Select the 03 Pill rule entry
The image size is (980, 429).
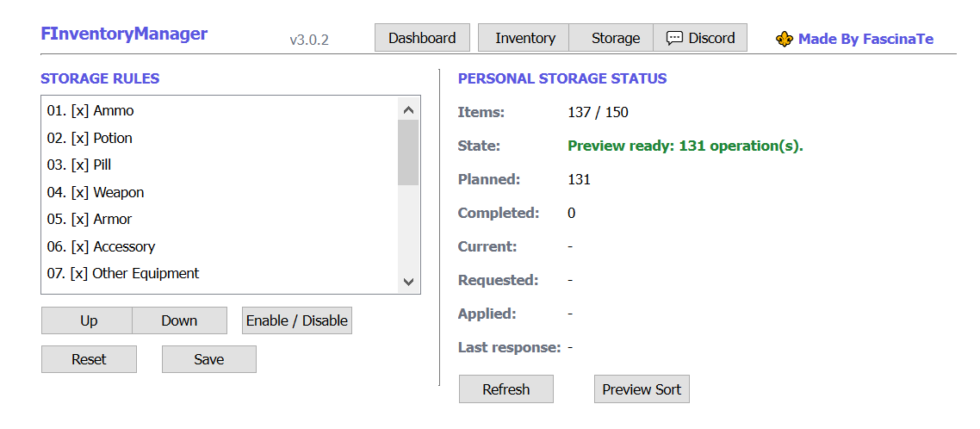[x=220, y=165]
